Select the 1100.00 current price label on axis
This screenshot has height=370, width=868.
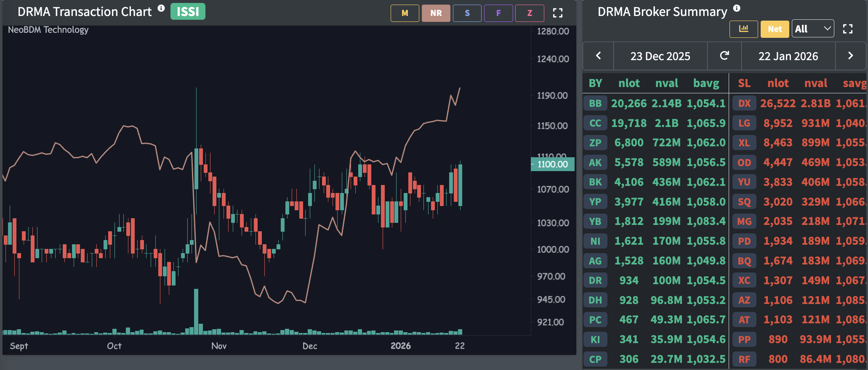point(552,164)
